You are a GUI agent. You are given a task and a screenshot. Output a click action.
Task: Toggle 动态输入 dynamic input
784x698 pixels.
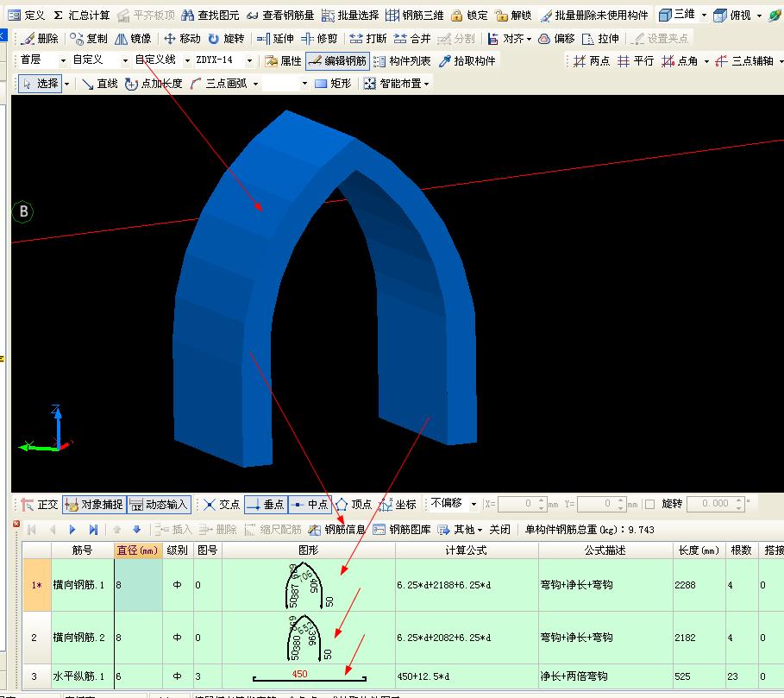(159, 504)
